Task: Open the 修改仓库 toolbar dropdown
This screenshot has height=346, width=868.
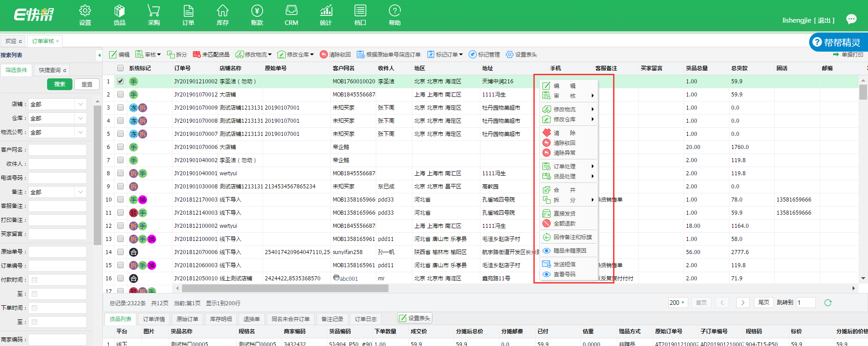Action: (x=296, y=54)
